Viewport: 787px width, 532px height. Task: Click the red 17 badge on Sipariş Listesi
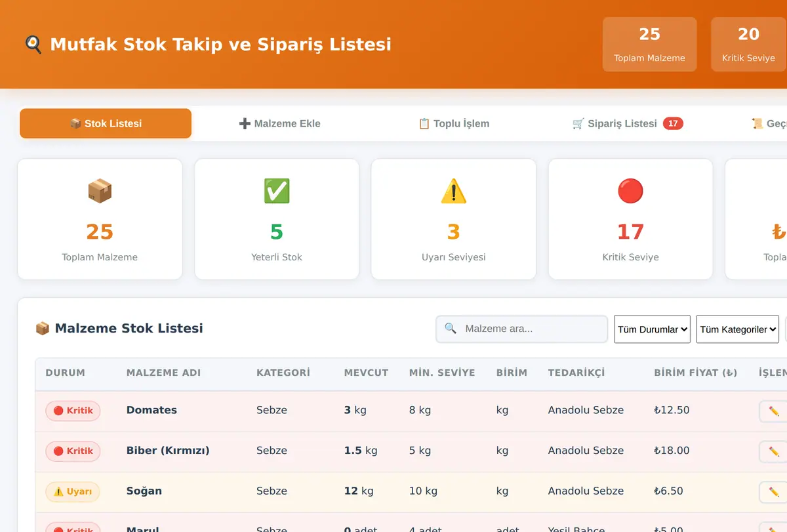point(673,123)
